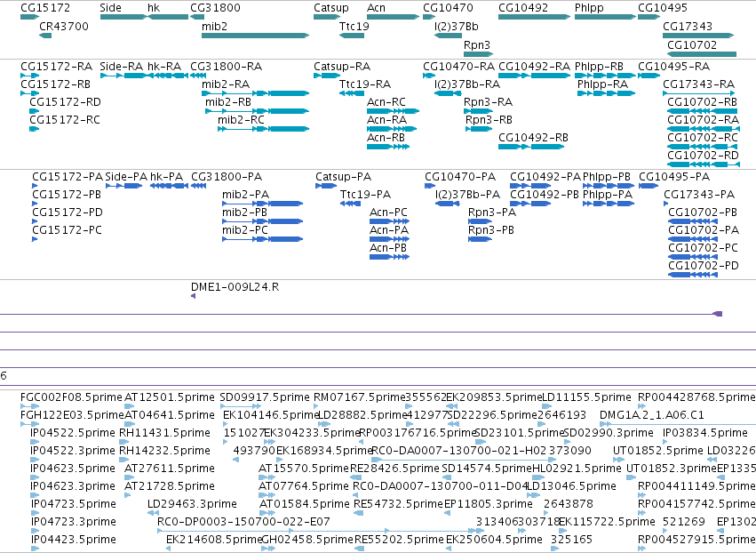Select protein Phlpp-PB
756x553 pixels.
click(607, 177)
